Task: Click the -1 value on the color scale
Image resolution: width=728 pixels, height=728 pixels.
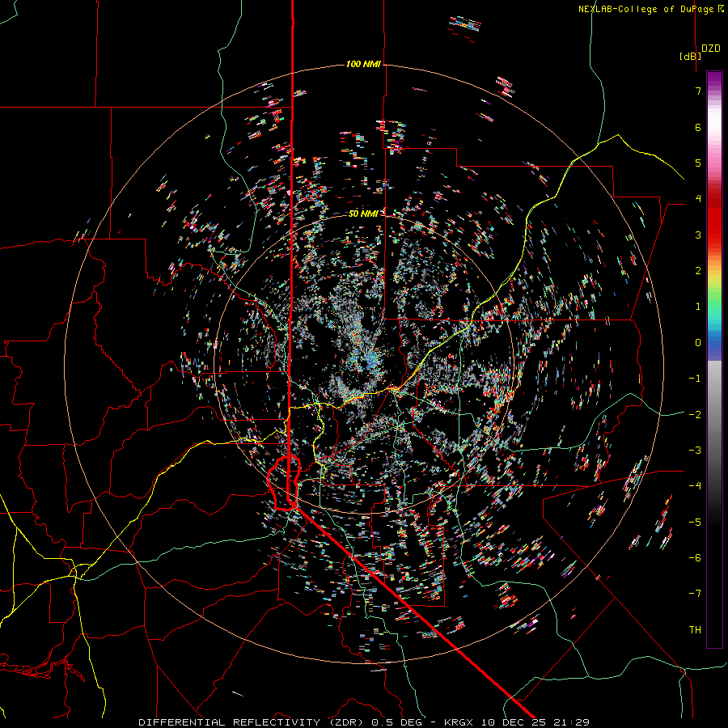Action: click(x=695, y=379)
